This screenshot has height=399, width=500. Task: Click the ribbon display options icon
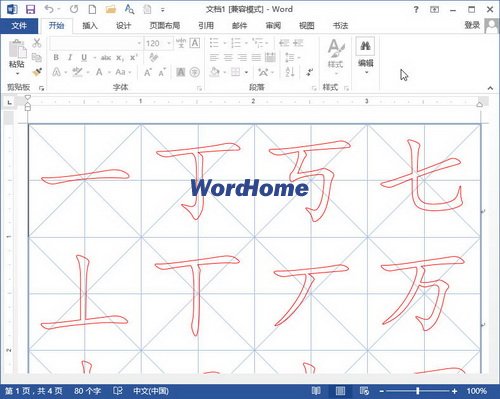[434, 9]
